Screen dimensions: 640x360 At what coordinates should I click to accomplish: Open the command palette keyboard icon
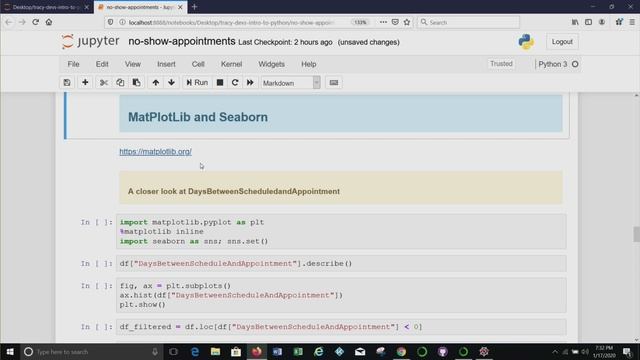[x=333, y=82]
